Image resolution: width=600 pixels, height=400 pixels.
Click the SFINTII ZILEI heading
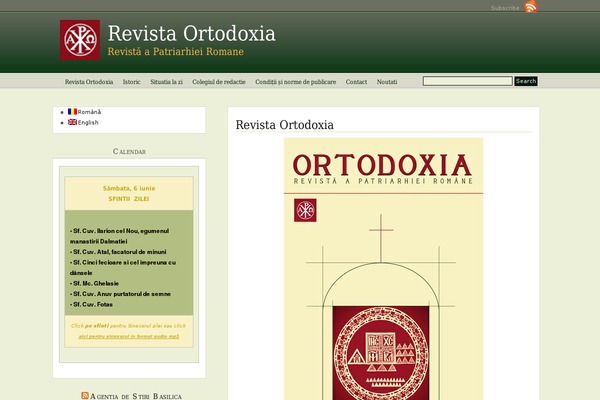click(129, 199)
